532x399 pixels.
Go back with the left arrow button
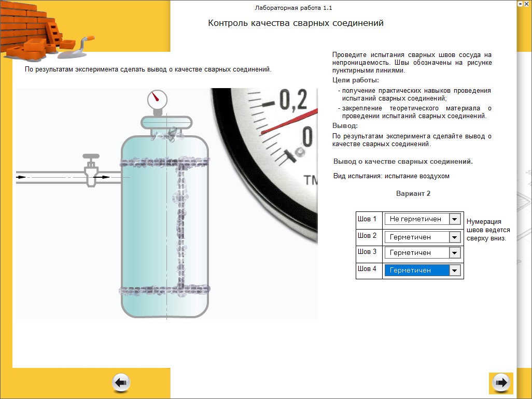[121, 383]
